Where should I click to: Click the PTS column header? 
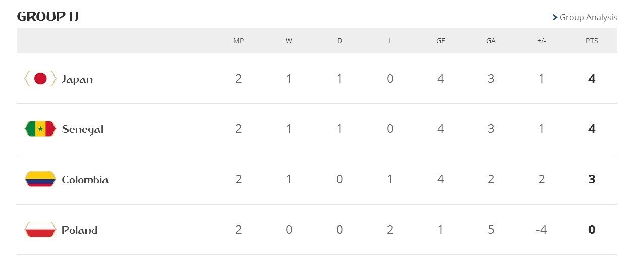point(592,41)
